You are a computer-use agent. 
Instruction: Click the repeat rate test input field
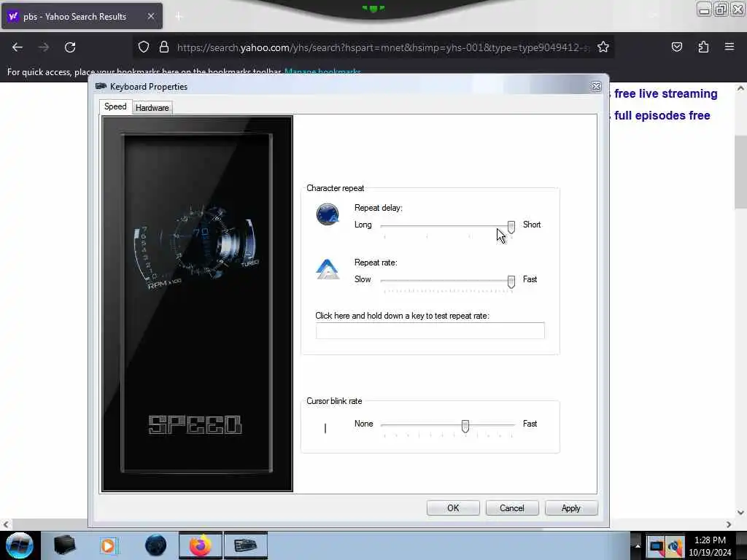coord(430,330)
